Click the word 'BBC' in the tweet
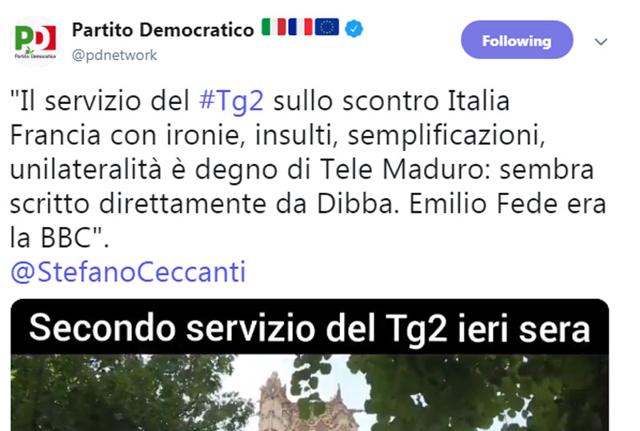This screenshot has width=640, height=431. (67, 238)
